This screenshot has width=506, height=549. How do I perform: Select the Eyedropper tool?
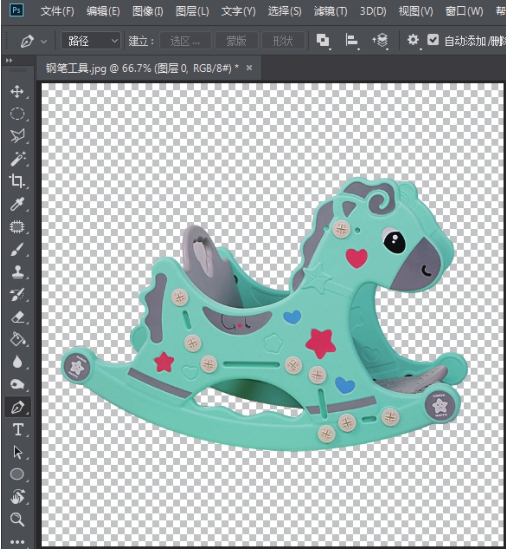(x=17, y=204)
